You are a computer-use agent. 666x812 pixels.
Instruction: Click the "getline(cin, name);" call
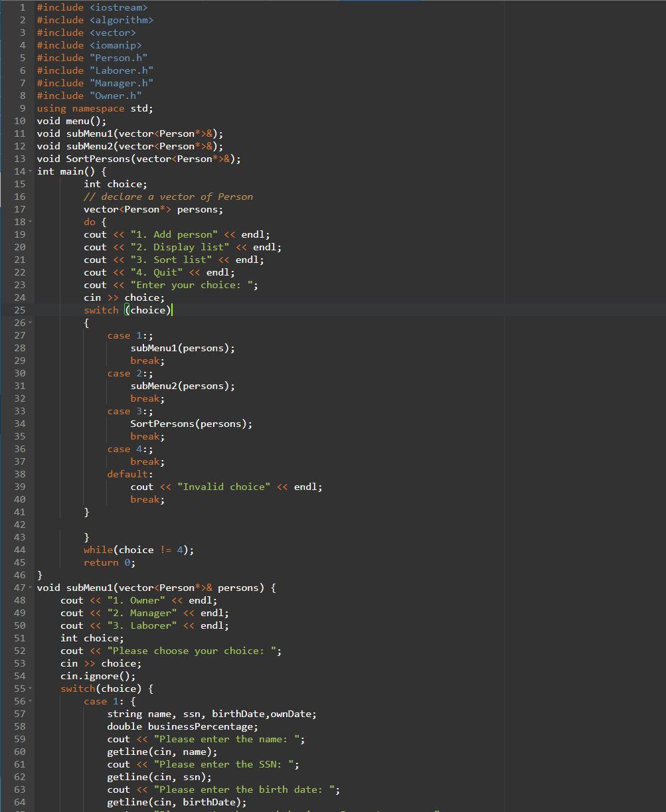[x=162, y=752]
